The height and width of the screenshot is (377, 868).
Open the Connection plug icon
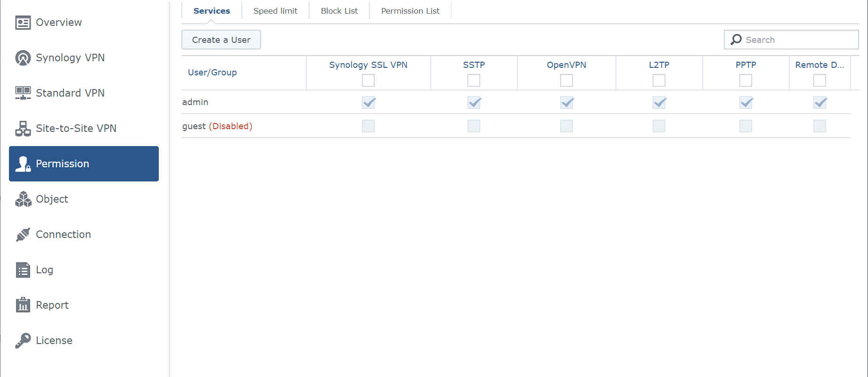(23, 234)
